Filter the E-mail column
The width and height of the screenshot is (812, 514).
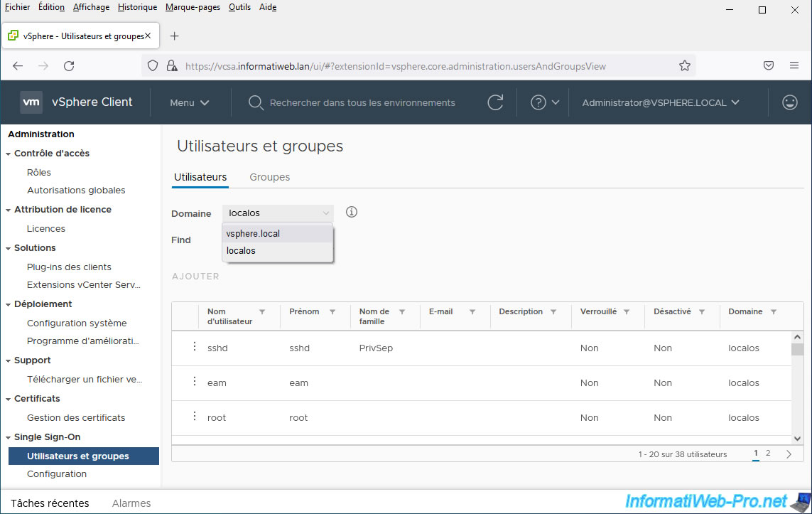[472, 312]
